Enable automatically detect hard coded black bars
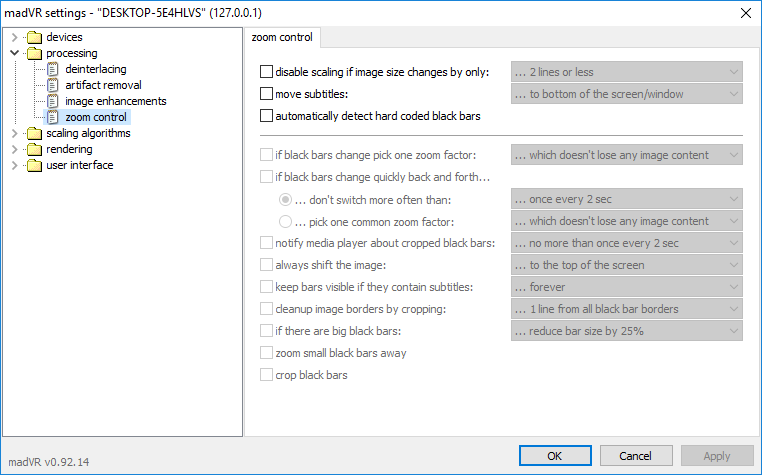Screen dimensions: 762x475 pos(266,116)
